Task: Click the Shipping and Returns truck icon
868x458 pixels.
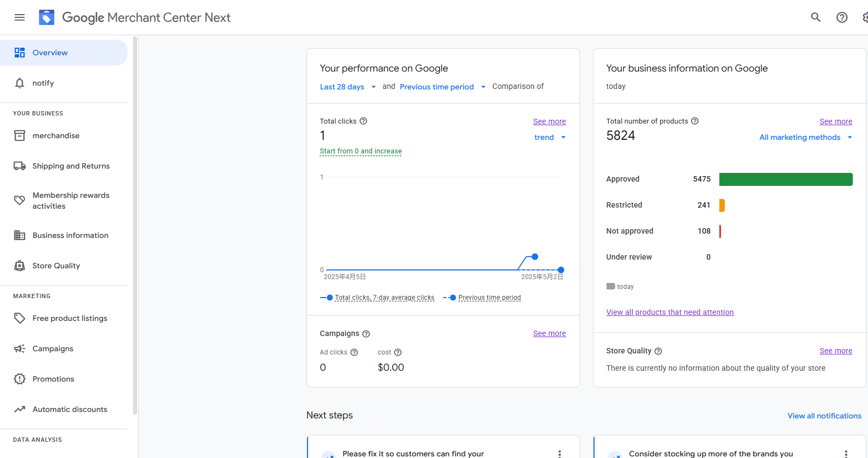Action: (x=20, y=166)
